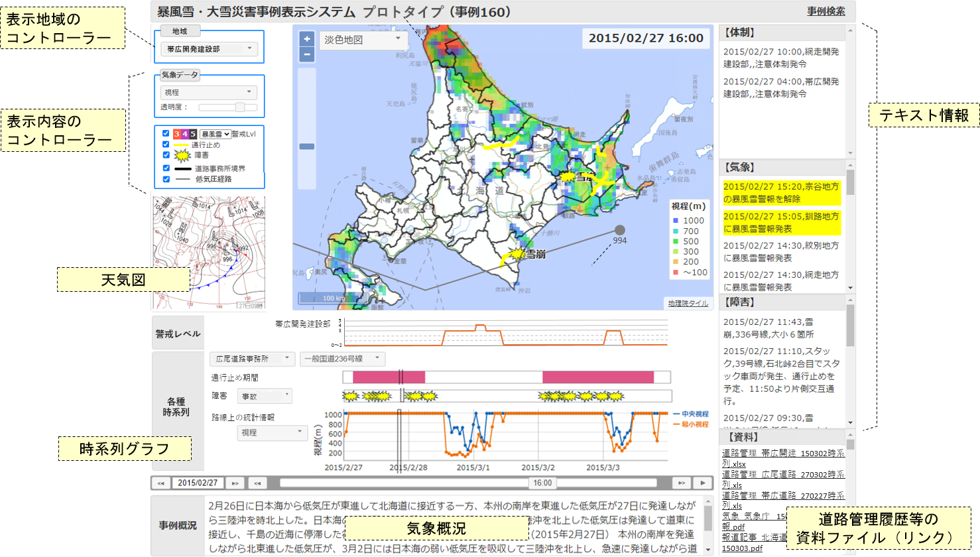Toggle the 道路事務所境界 checkbox
The height and width of the screenshot is (557, 980).
[x=166, y=168]
